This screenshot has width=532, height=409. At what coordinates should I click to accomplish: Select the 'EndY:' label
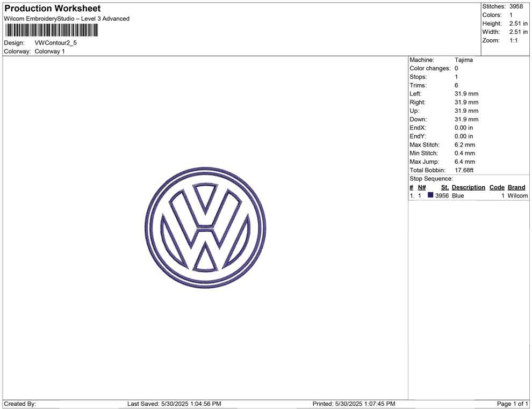click(x=418, y=136)
